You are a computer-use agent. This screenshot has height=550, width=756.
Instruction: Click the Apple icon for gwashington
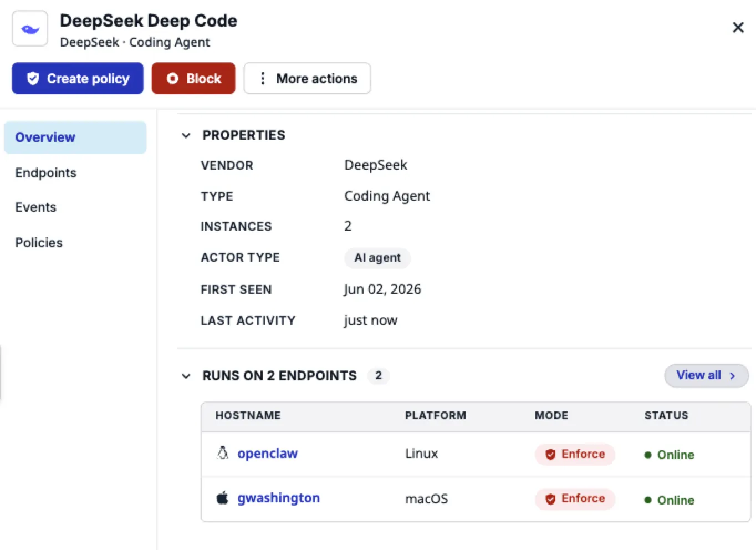(x=222, y=498)
